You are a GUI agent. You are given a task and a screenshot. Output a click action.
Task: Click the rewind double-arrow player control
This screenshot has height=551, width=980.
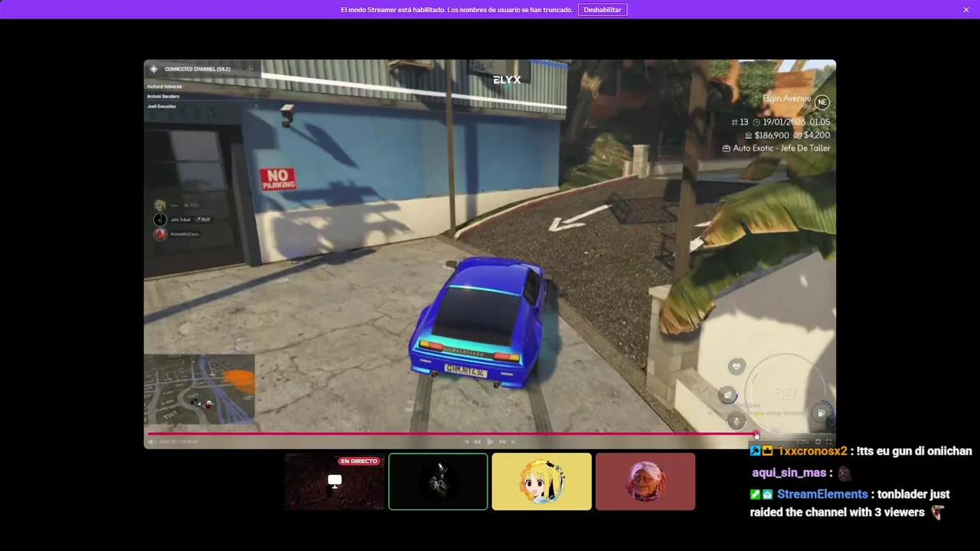coord(477,442)
